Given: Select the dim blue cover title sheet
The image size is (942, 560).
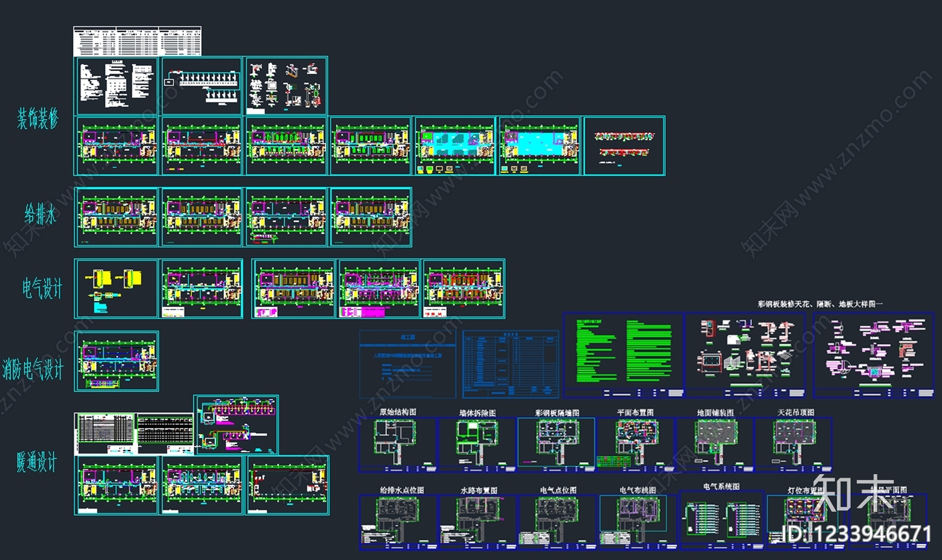Looking at the screenshot, I should click(x=407, y=364).
